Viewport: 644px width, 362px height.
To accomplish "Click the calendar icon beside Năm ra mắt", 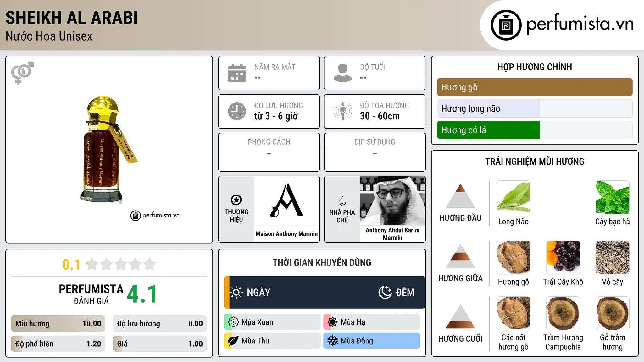I will click(x=237, y=73).
